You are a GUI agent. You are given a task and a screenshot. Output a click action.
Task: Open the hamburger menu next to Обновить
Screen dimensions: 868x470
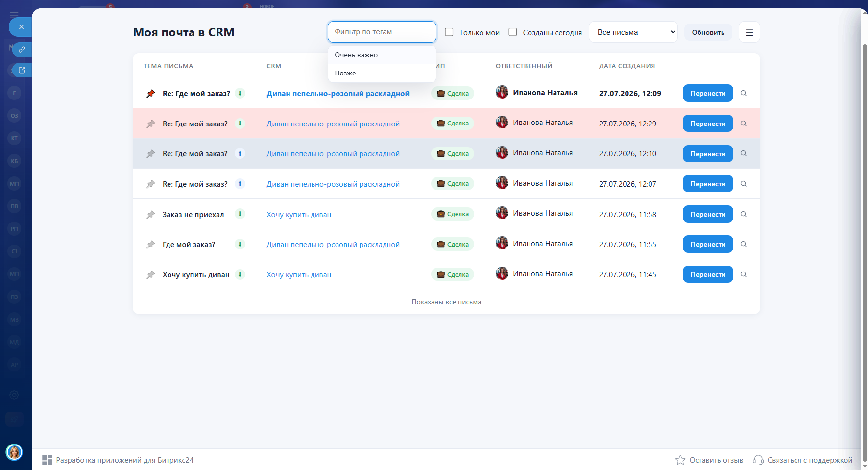click(749, 32)
